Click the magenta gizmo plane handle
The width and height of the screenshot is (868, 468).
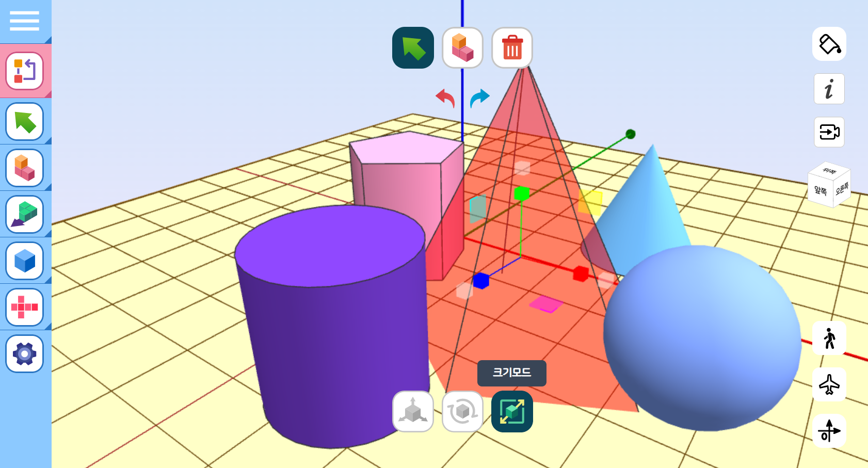(x=546, y=304)
